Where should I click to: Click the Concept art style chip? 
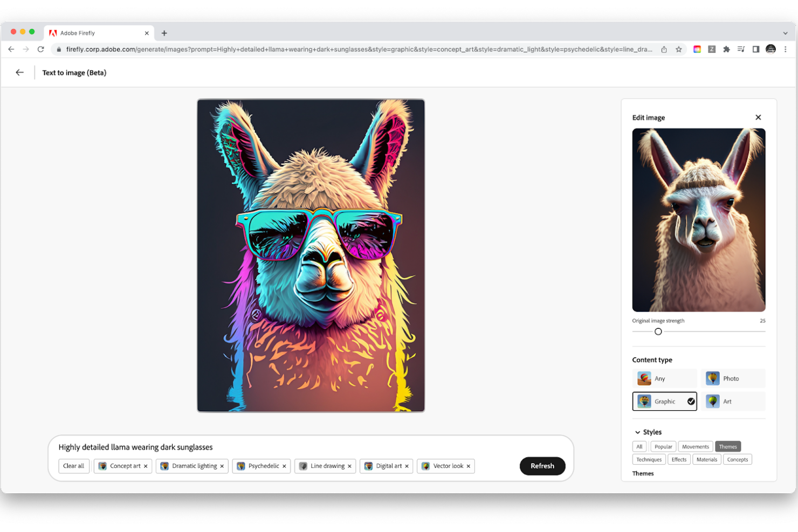(123, 466)
